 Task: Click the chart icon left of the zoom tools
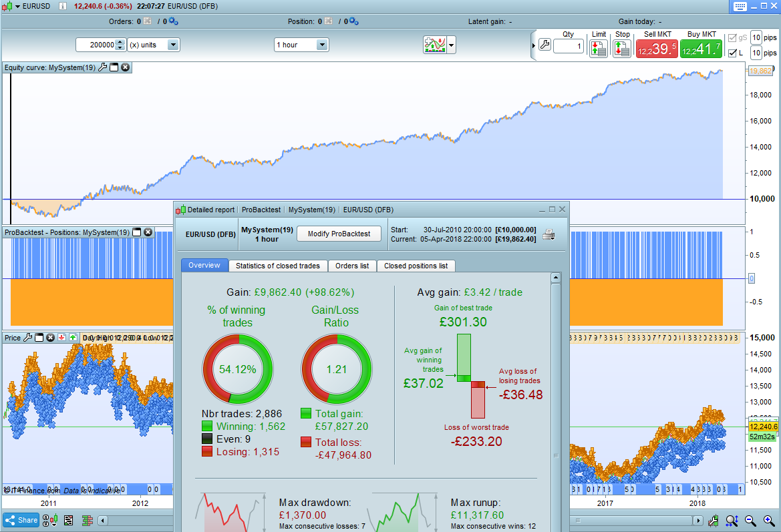714,521
